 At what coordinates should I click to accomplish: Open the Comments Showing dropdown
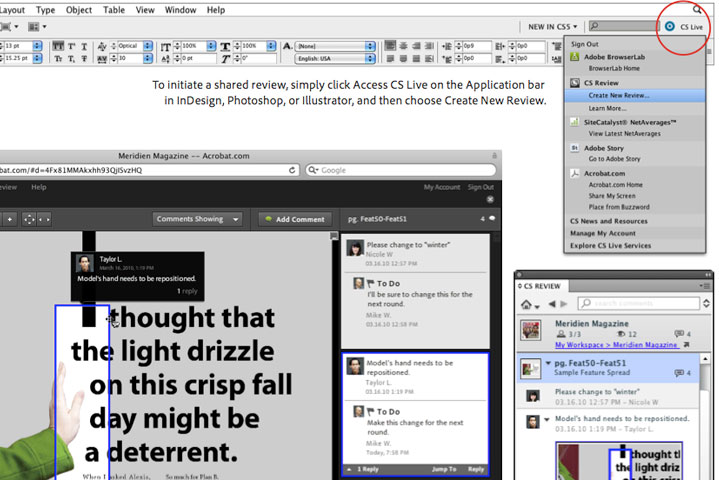[x=198, y=219]
